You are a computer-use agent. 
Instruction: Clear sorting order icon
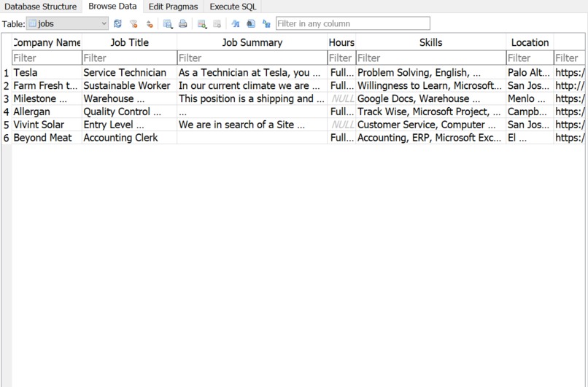(150, 23)
